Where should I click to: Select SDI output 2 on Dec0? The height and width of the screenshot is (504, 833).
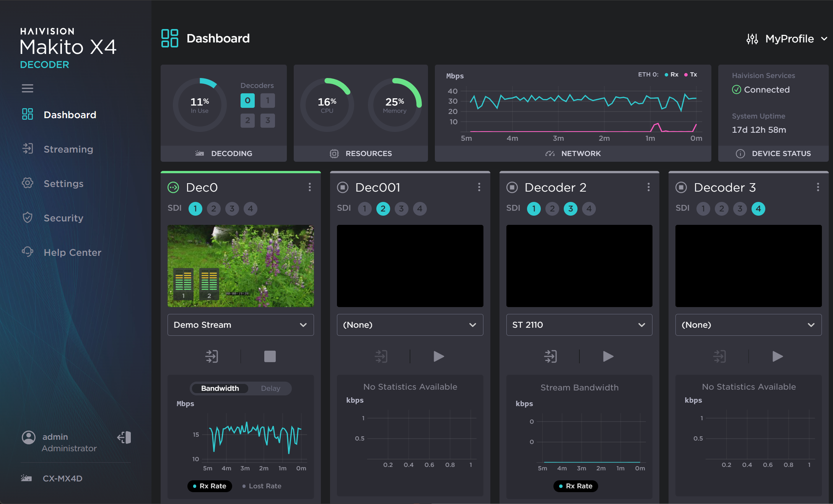point(214,209)
